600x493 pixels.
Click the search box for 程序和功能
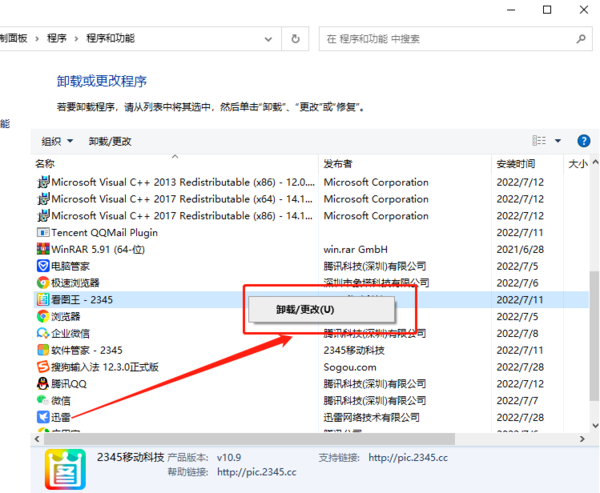point(450,39)
